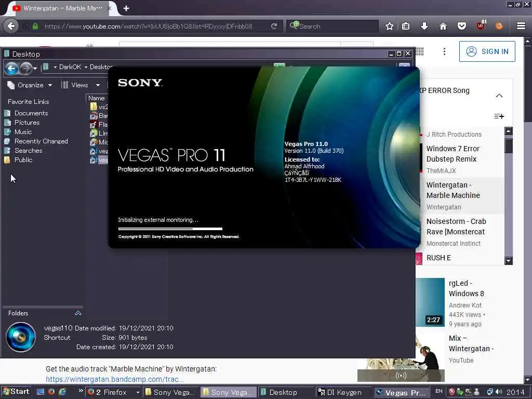Open the wintergatan.bandcamp.com link
This screenshot has width=532, height=399.
pyautogui.click(x=115, y=379)
